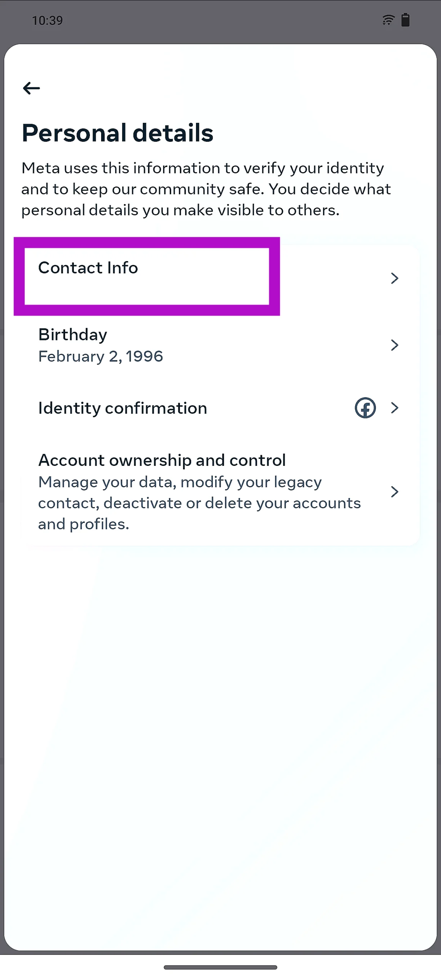Click the Identity confirmation chevron arrow

pos(394,408)
